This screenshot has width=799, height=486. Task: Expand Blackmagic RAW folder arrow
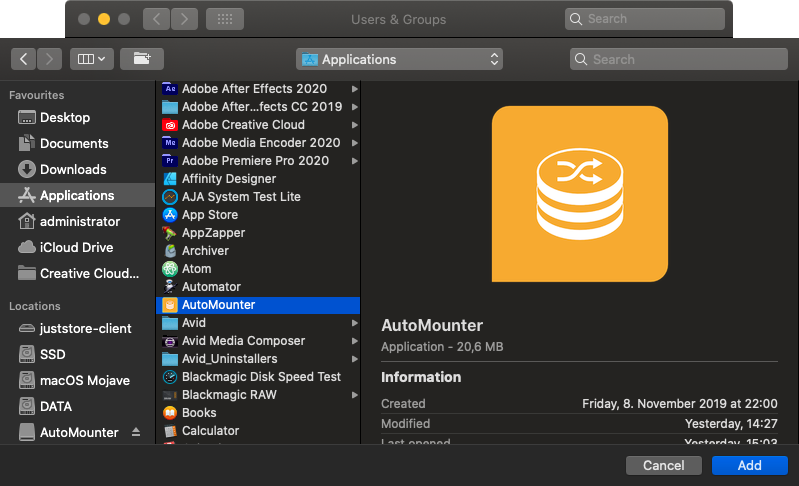(355, 395)
